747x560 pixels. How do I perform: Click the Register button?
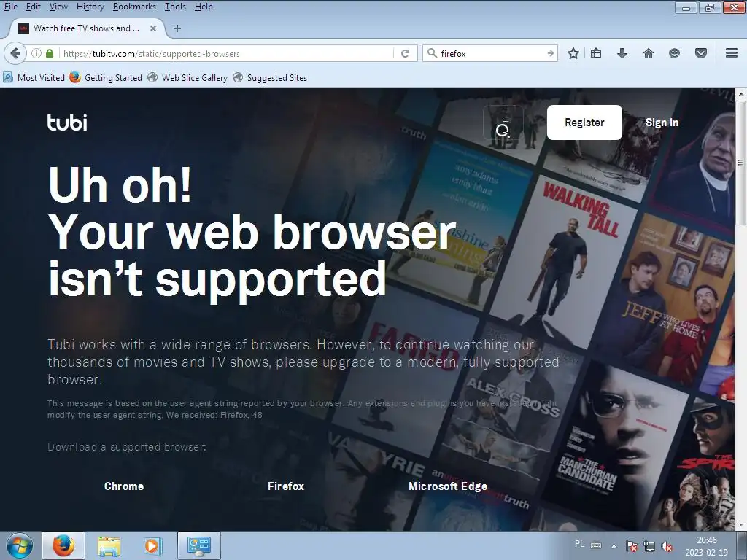584,122
